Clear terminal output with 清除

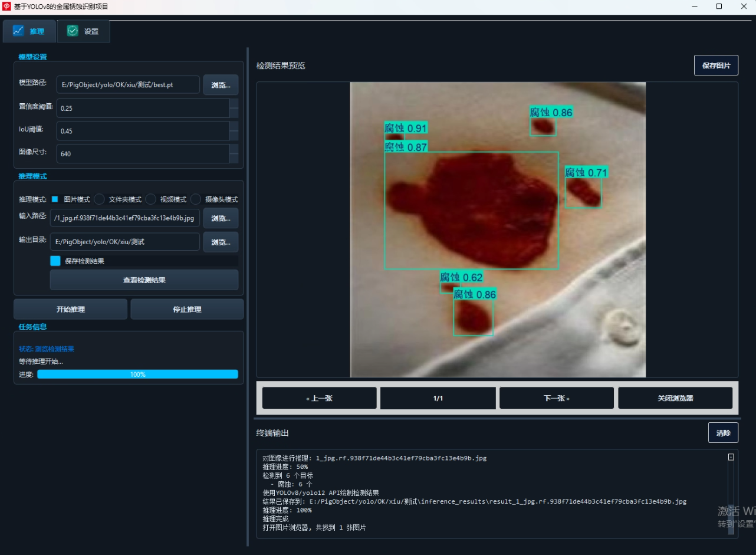point(723,433)
